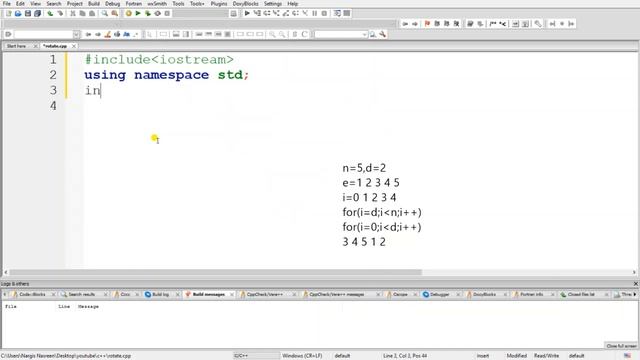
Task: Close the Logs & others panel
Action: [636, 284]
